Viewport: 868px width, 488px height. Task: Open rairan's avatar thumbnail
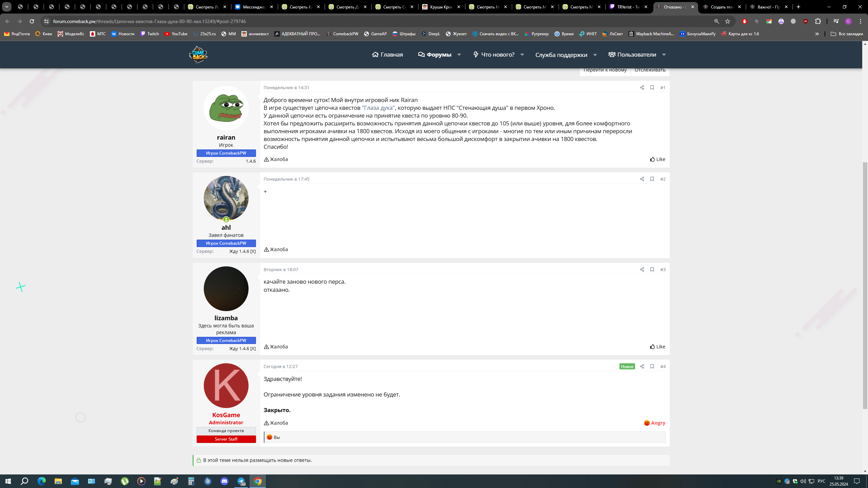click(x=226, y=108)
